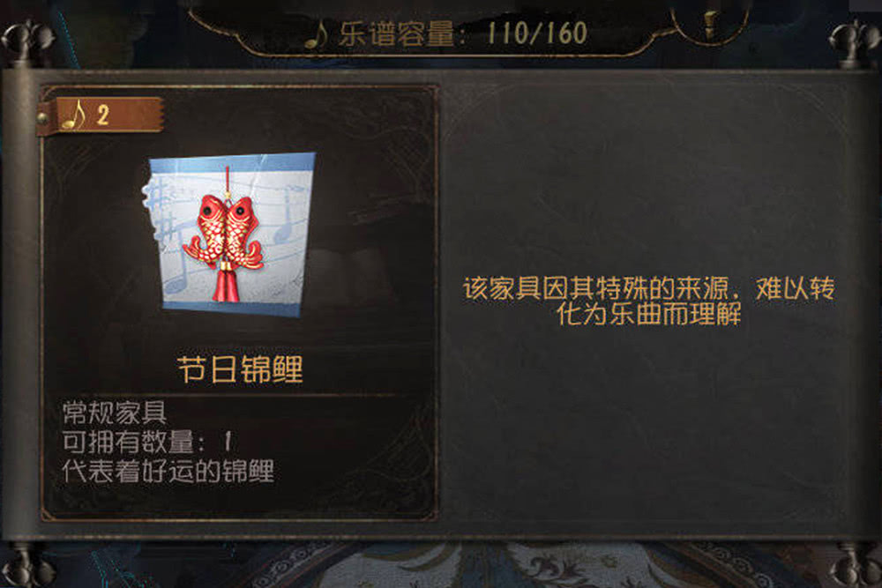Click the red tassel below the koi fish
The image size is (882, 588).
(226, 284)
